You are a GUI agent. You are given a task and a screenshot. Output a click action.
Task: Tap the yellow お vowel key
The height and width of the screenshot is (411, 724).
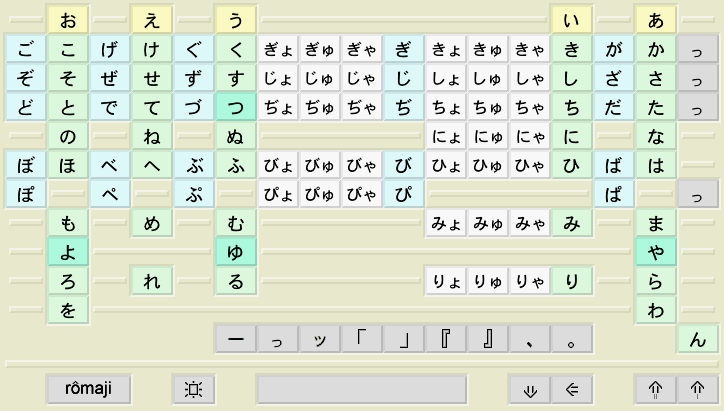(68, 20)
